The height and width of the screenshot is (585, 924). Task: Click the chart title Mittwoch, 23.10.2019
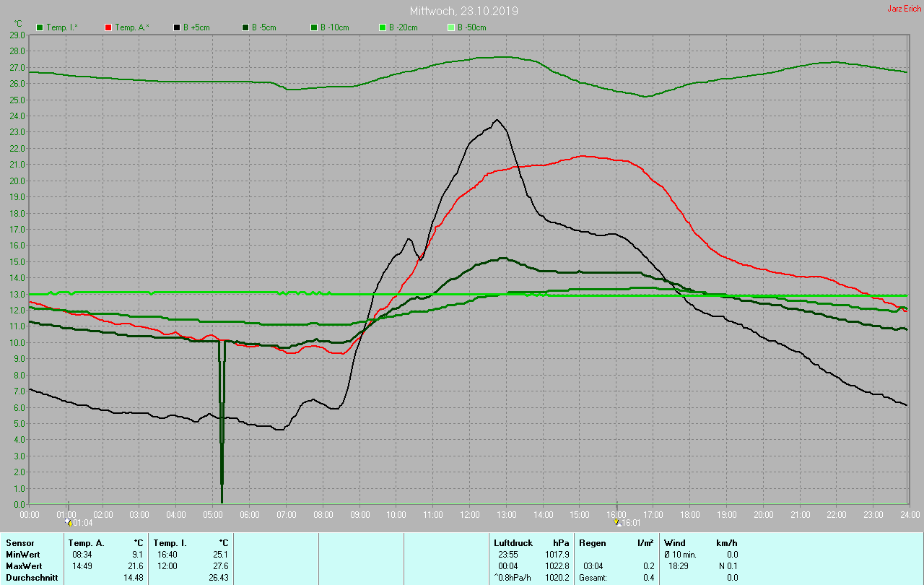coord(463,11)
